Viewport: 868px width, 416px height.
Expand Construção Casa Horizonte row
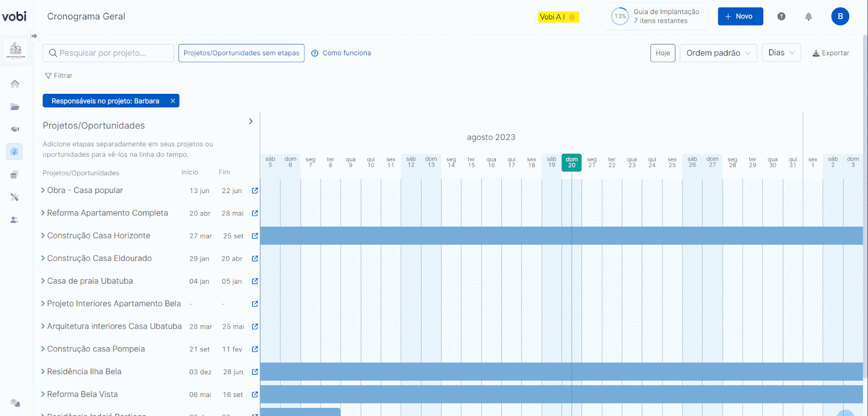[43, 235]
